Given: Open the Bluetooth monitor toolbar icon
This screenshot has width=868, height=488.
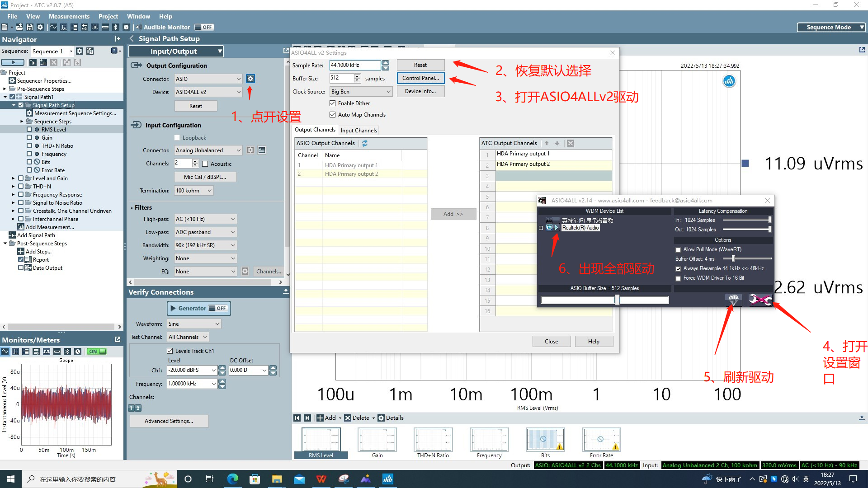Looking at the screenshot, I should click(x=116, y=27).
